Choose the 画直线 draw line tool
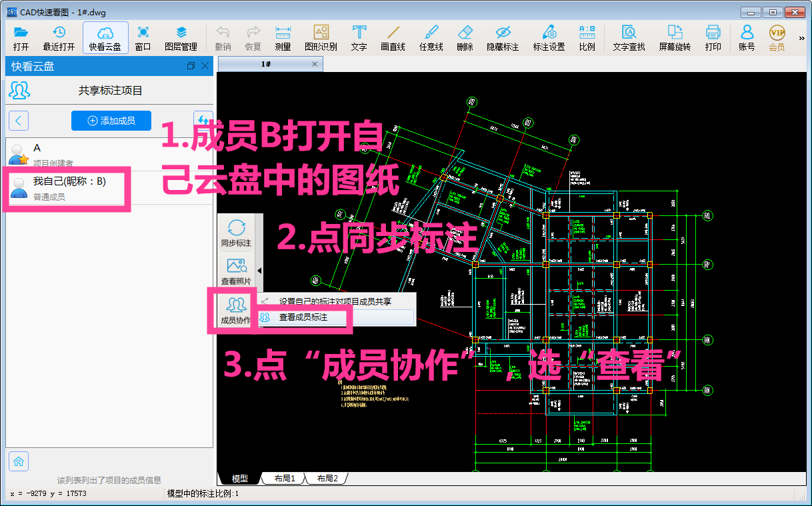Image resolution: width=812 pixels, height=506 pixels. tap(393, 38)
